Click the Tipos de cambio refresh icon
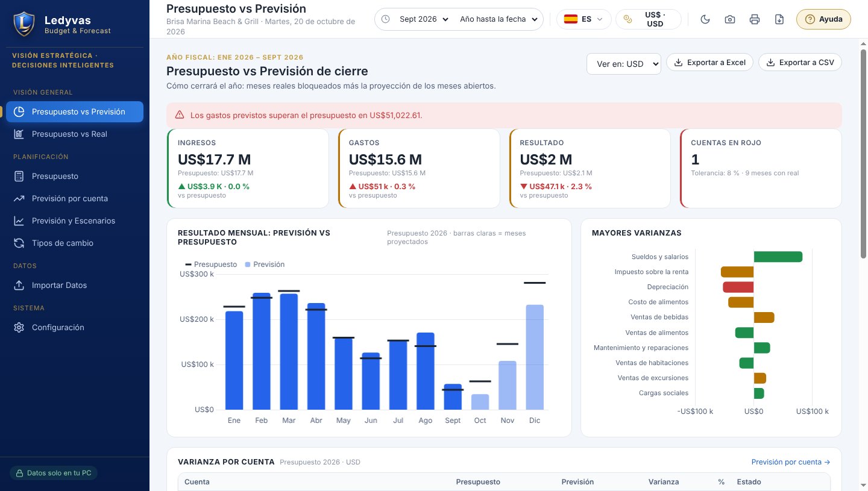 click(x=19, y=243)
